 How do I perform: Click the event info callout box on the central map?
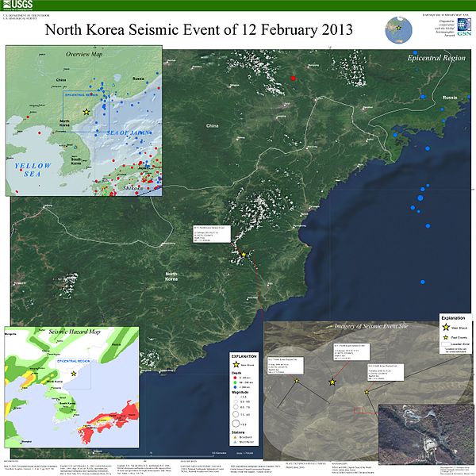point(212,233)
